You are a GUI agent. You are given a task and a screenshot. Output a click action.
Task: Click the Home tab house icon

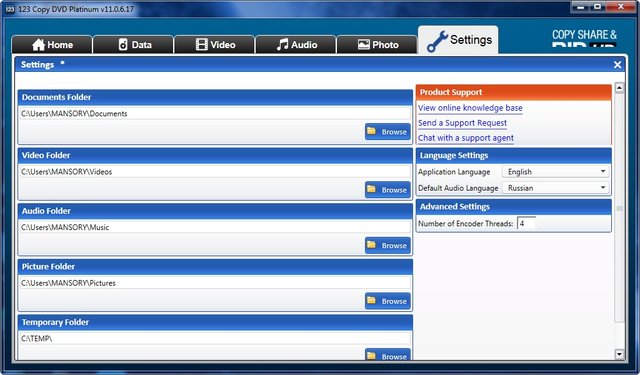[x=38, y=44]
